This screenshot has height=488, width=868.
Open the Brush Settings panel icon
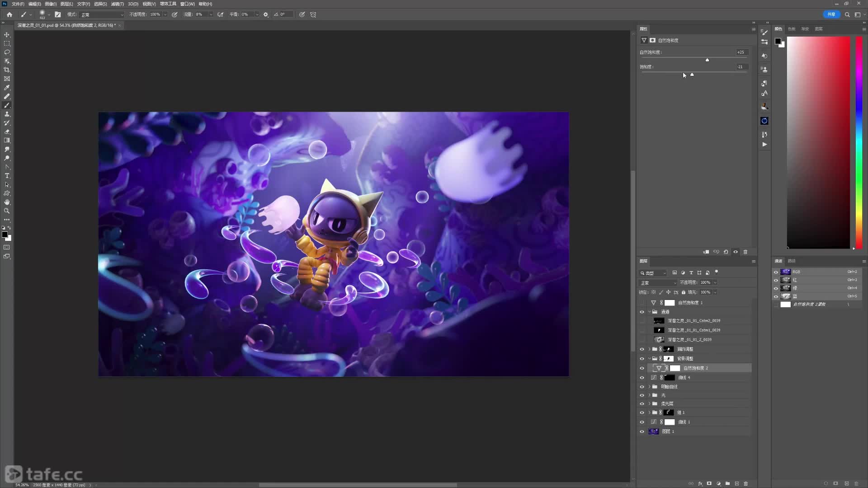(764, 33)
